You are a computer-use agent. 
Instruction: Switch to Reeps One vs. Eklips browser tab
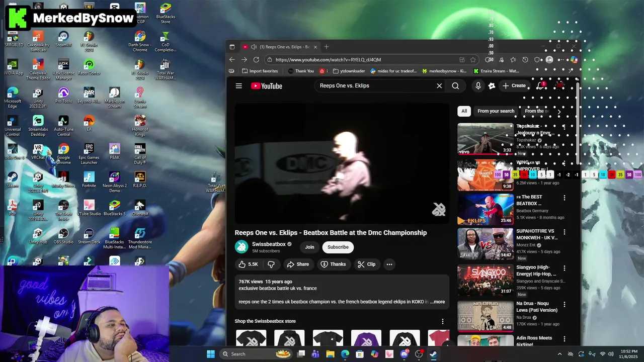tap(280, 47)
